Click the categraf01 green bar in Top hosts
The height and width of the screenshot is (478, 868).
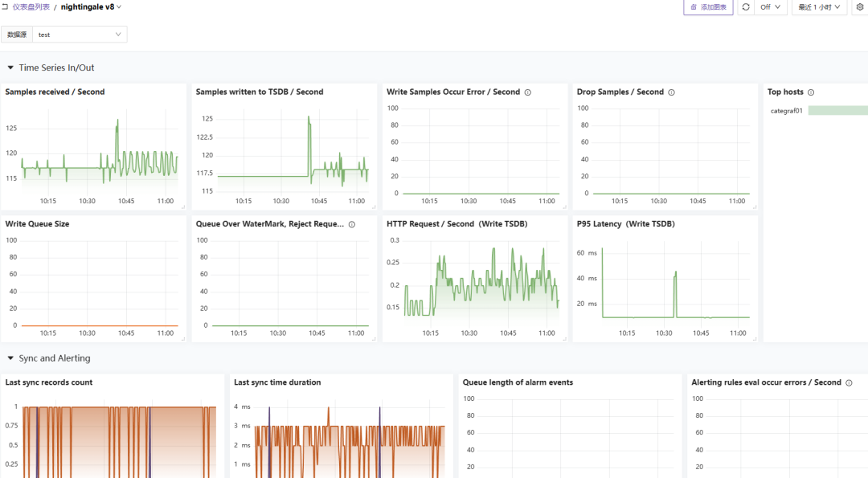[x=837, y=111]
